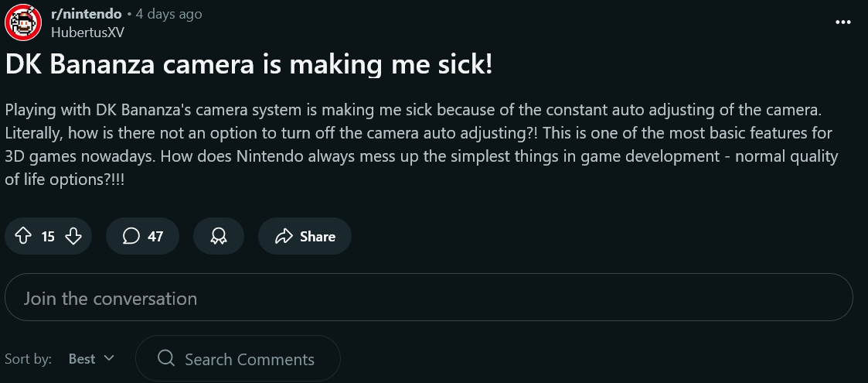Give an award with the ribbon icon

(x=219, y=236)
